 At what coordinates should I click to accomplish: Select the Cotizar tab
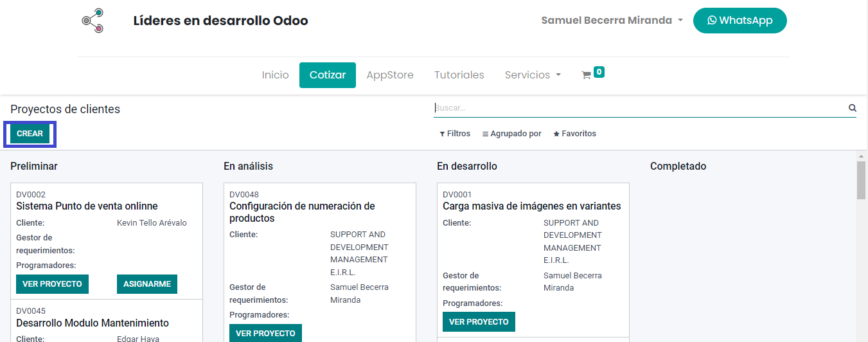click(x=328, y=75)
